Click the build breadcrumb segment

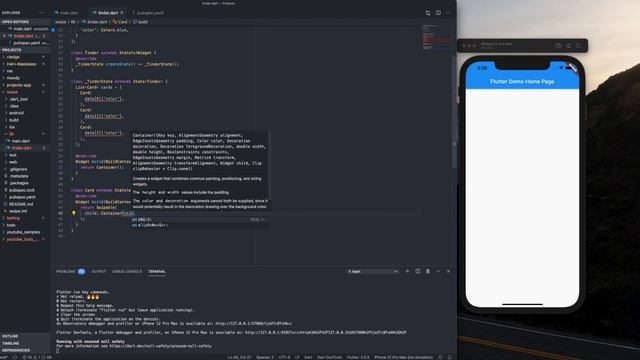coord(140,22)
